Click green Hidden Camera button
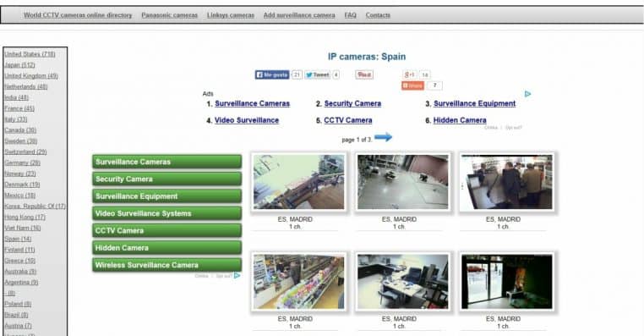This screenshot has height=336, width=644. 166,248
